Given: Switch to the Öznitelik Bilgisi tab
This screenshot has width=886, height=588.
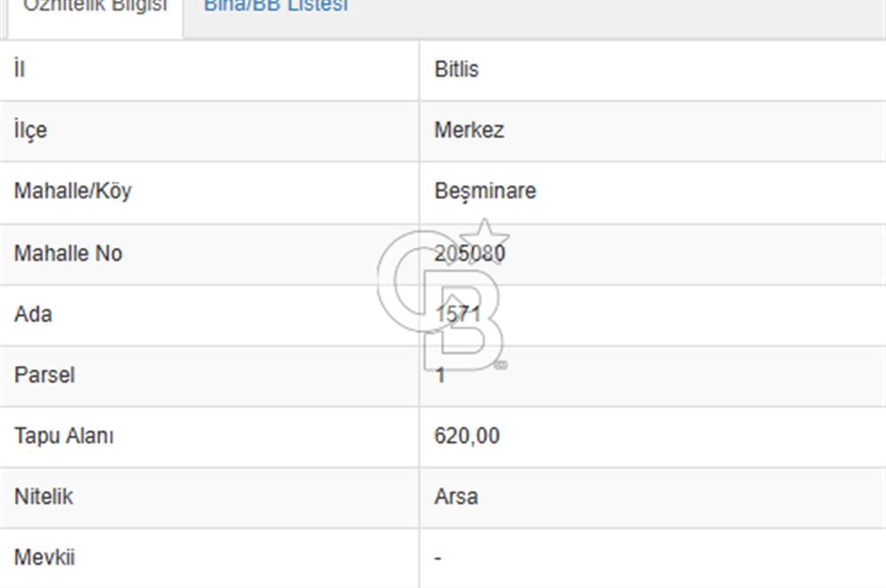Looking at the screenshot, I should click(x=94, y=7).
